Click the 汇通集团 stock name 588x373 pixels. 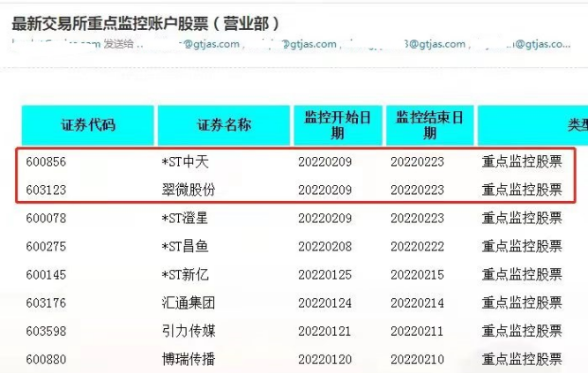(x=188, y=302)
